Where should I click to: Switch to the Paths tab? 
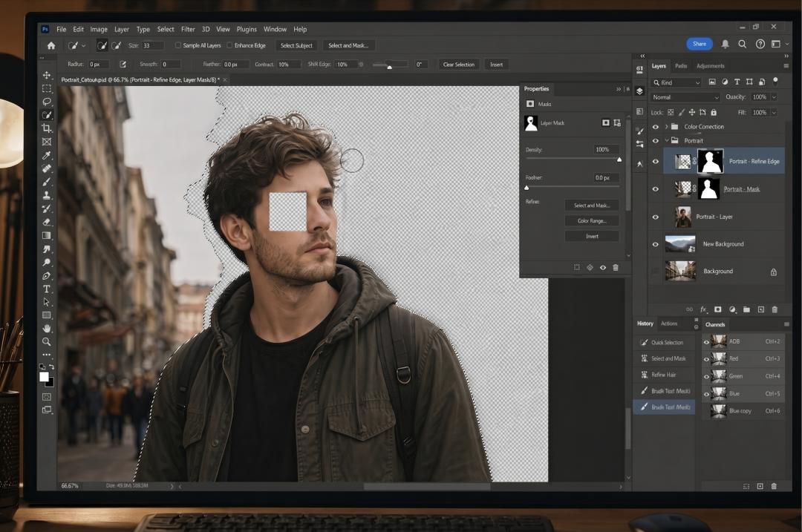(681, 66)
